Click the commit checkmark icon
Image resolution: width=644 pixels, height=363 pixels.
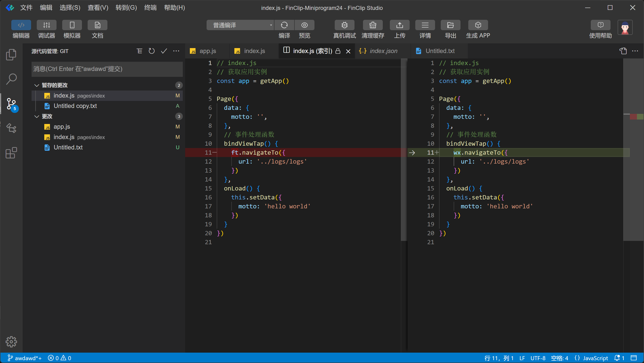pyautogui.click(x=164, y=51)
